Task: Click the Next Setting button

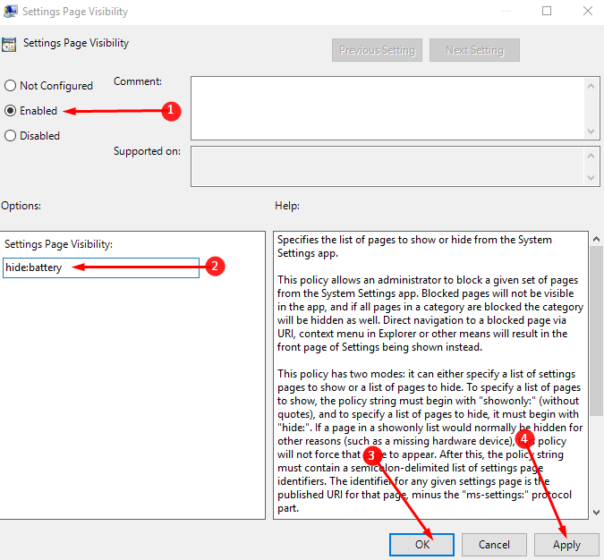Action: point(474,50)
